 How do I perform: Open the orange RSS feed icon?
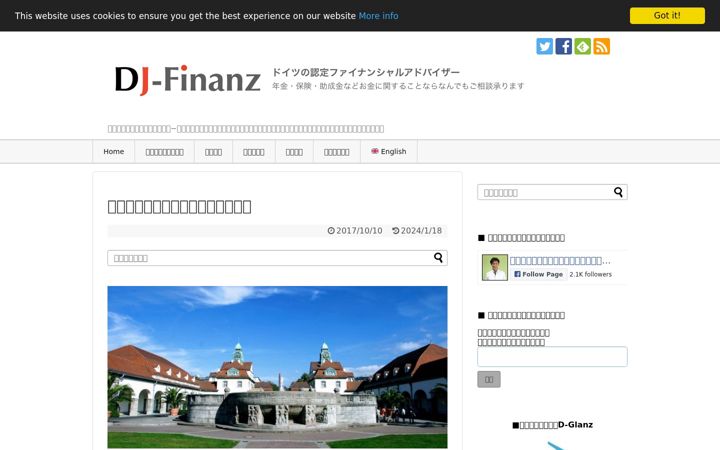(602, 46)
